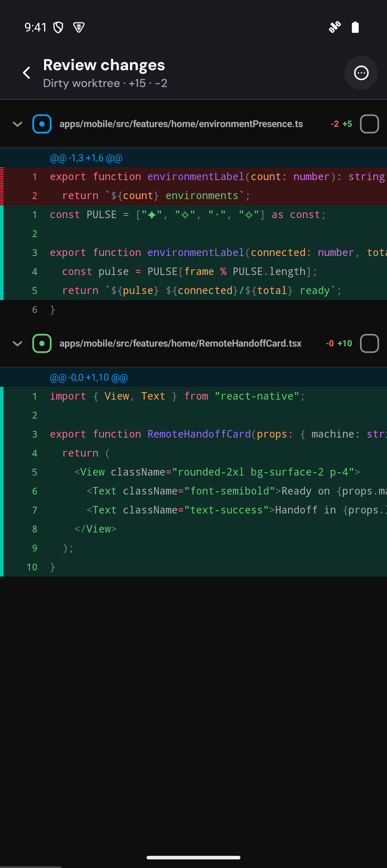
Task: Click modified status icon for environmentPresence.ts
Action: click(x=42, y=124)
